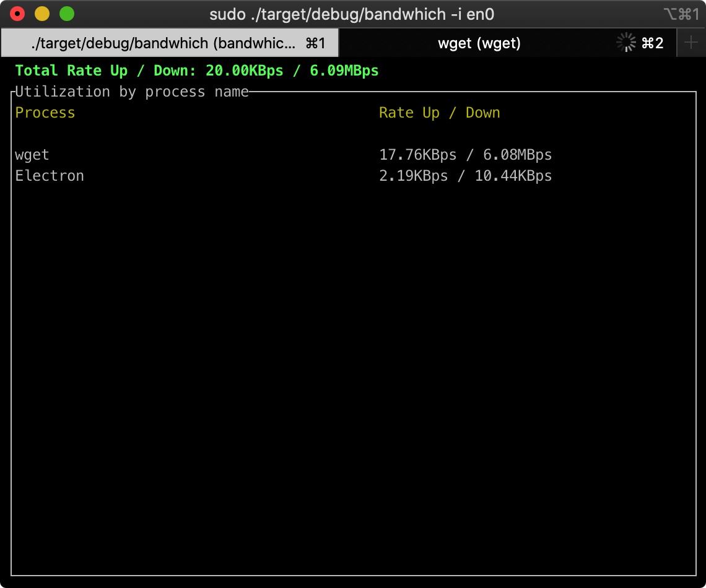Click the 'Utilization by process name' title
This screenshot has height=588, width=706.
132,92
